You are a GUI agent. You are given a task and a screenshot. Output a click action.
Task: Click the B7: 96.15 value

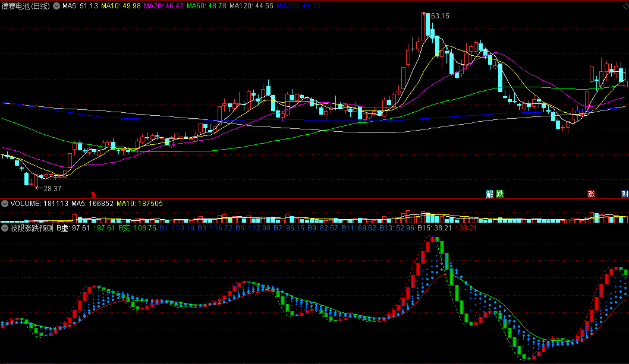(289, 228)
